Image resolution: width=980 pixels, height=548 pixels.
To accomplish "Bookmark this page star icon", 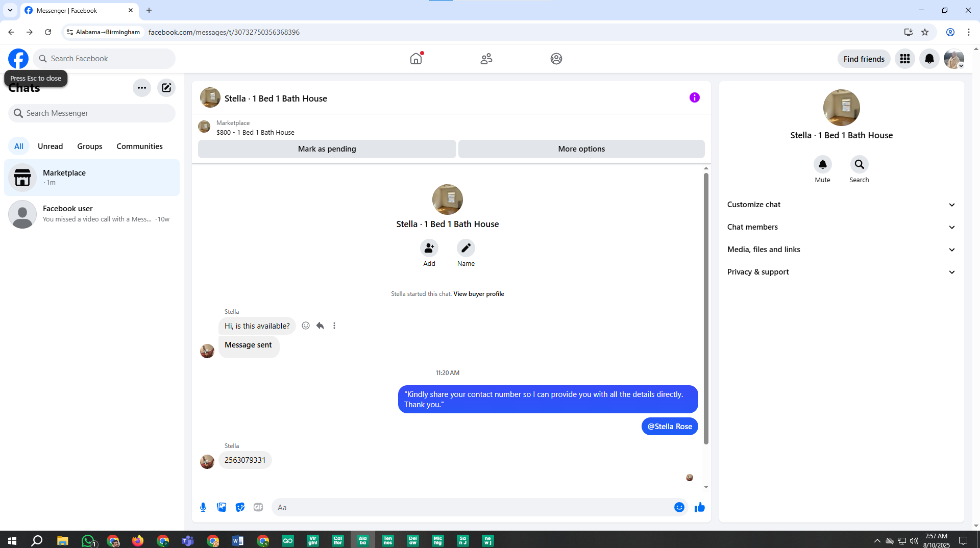I will (925, 32).
